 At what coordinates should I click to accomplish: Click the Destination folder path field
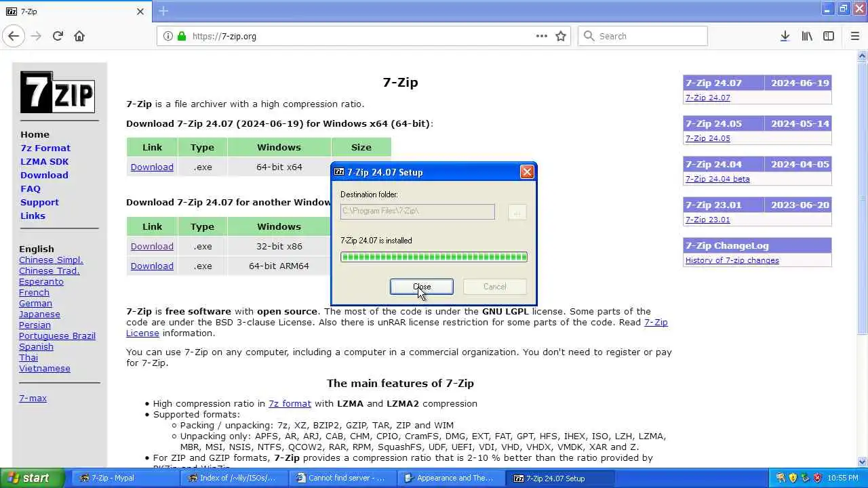pos(418,211)
